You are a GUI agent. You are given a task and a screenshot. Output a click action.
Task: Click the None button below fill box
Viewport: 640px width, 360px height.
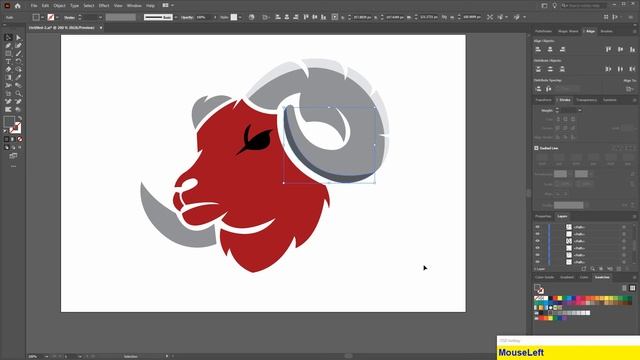pos(20,139)
